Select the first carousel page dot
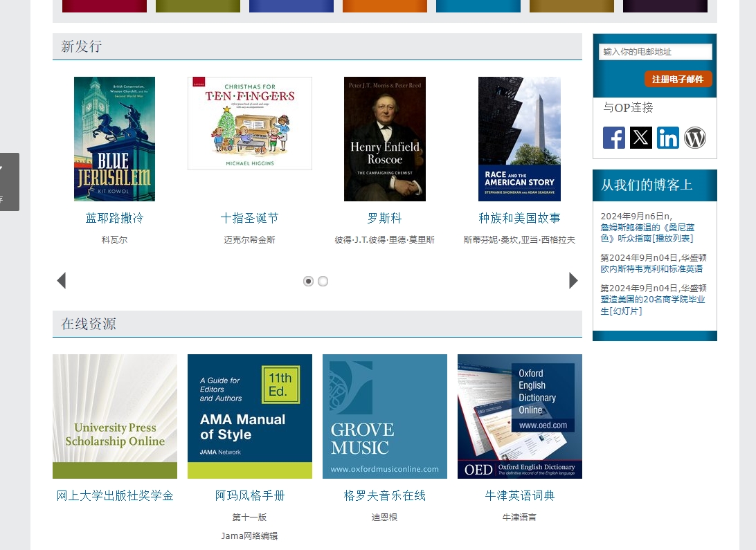756x550 pixels. coord(308,281)
